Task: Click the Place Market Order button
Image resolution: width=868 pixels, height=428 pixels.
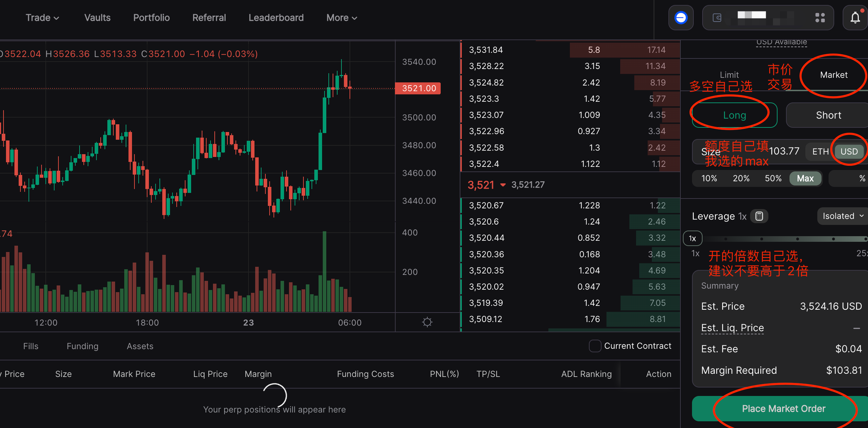Action: (783, 409)
